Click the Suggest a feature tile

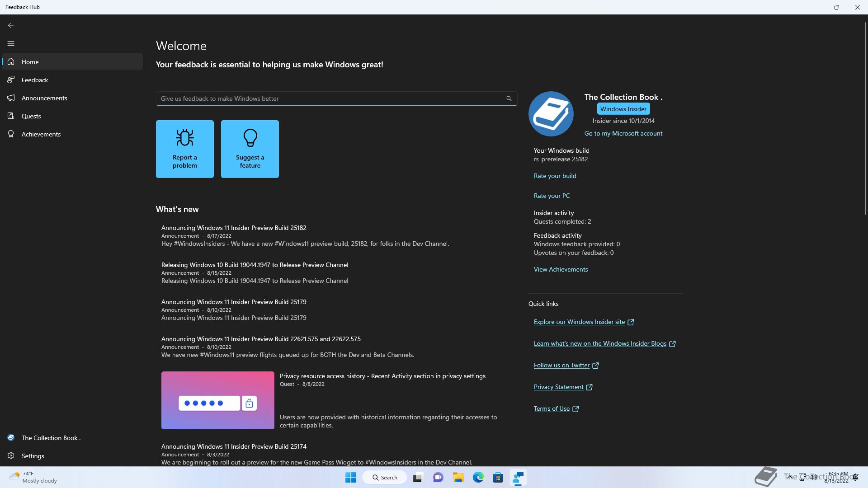click(x=250, y=149)
